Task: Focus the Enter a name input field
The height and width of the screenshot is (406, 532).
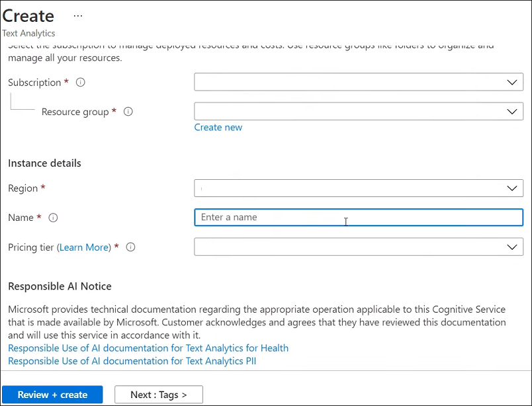Action: tap(358, 217)
